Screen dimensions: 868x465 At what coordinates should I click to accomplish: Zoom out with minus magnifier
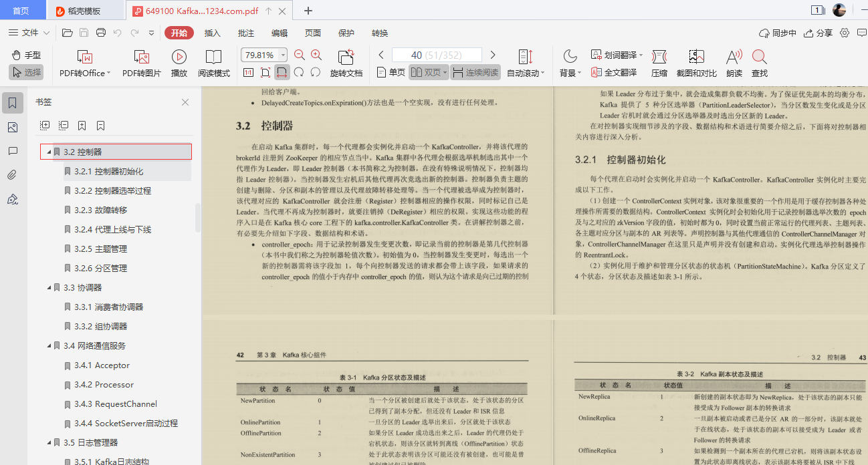[299, 55]
